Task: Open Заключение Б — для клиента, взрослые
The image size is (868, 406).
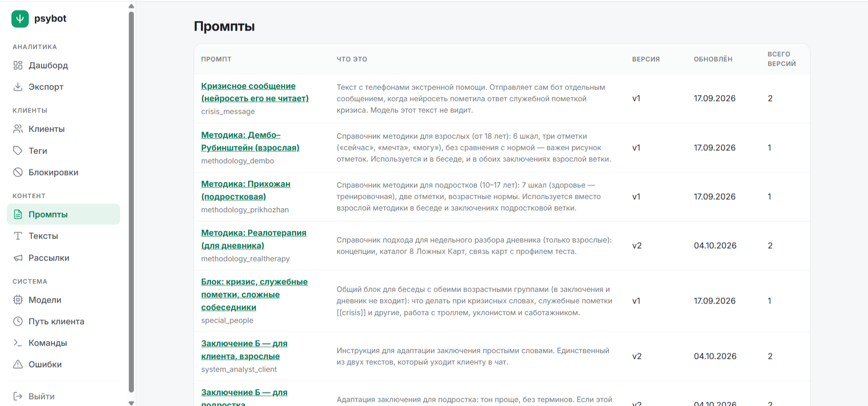Action: point(244,350)
